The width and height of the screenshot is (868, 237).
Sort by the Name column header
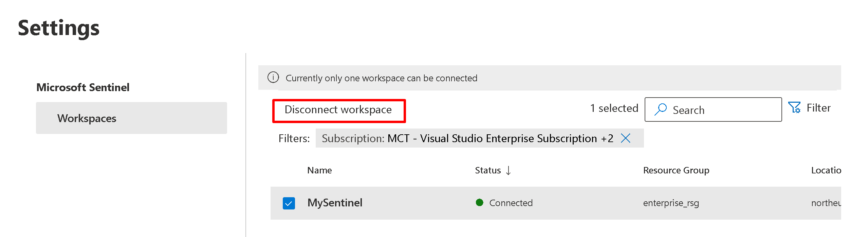click(319, 170)
